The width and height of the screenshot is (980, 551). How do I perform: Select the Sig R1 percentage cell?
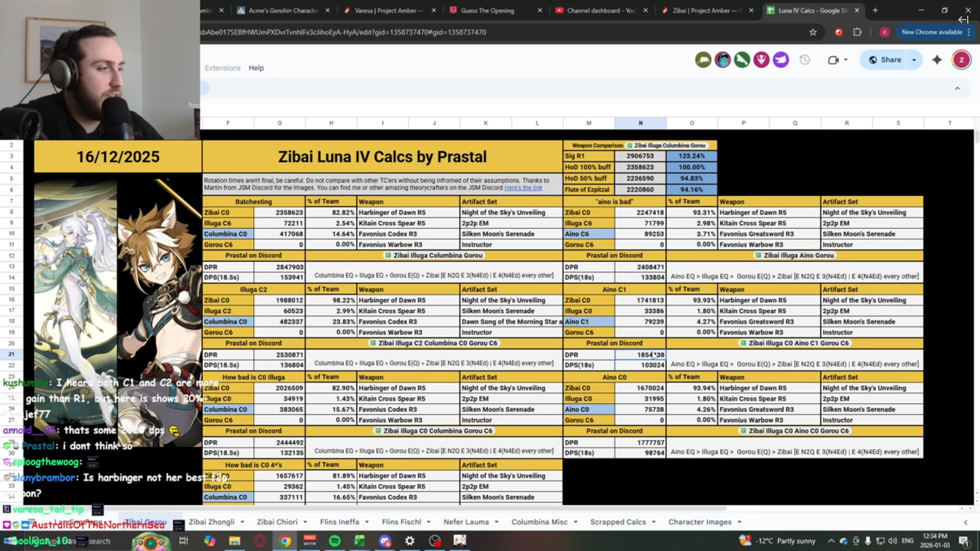tap(692, 156)
